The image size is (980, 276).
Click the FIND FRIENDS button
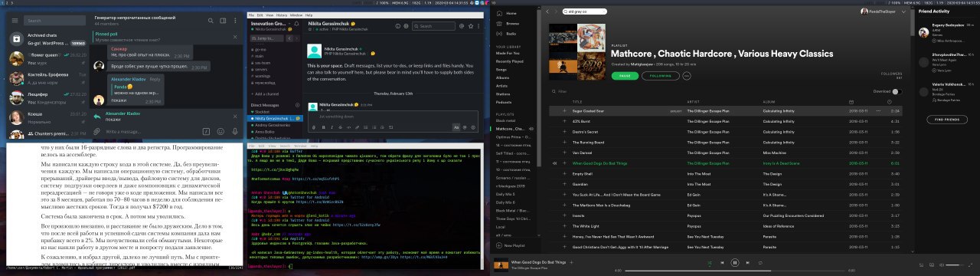pos(946,120)
